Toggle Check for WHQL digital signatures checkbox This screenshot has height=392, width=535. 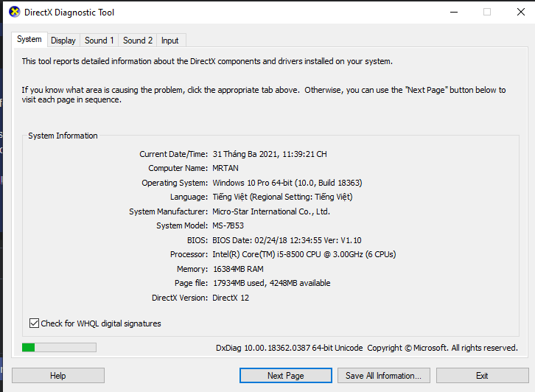[x=34, y=323]
